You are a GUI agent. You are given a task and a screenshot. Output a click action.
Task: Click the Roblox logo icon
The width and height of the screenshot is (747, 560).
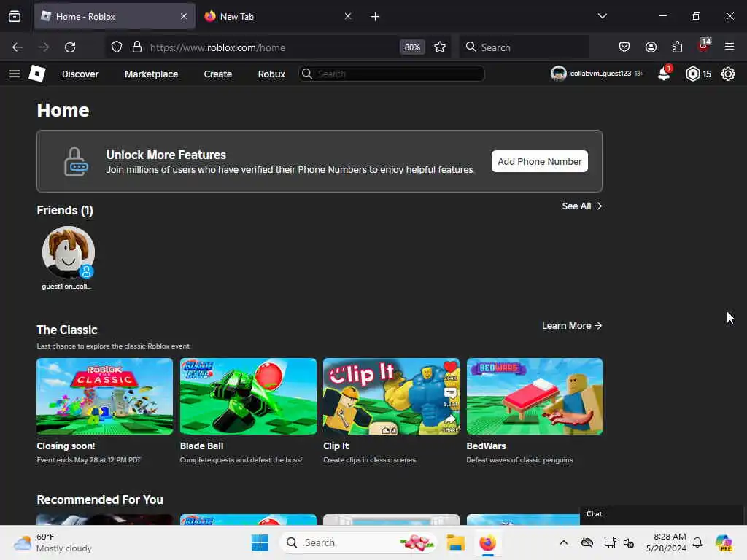point(37,74)
